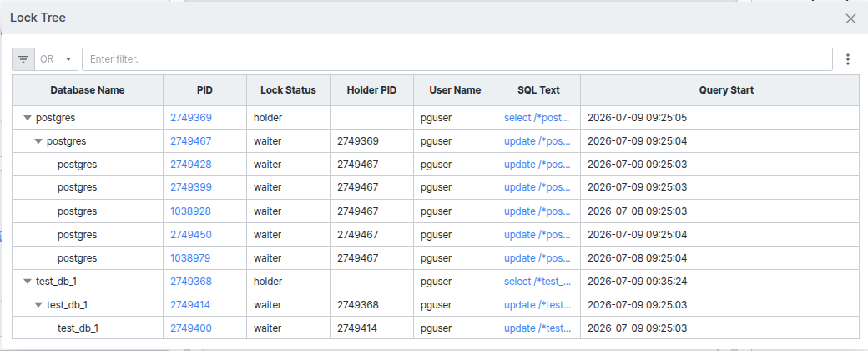Open PID link 2749450
868x351 pixels.
[191, 235]
